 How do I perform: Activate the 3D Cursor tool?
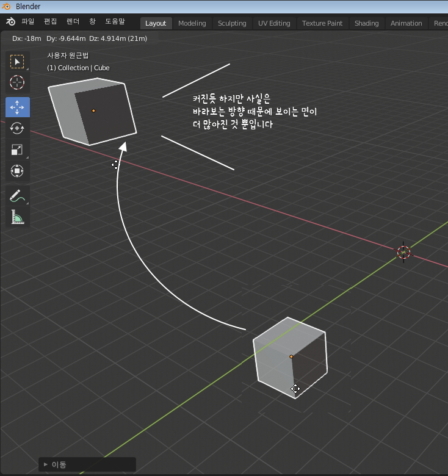click(x=17, y=82)
